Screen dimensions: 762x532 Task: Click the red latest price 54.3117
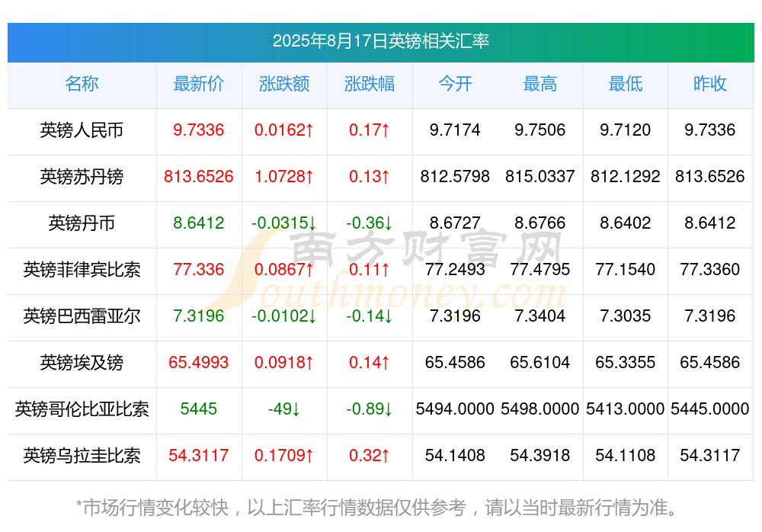[x=198, y=455]
